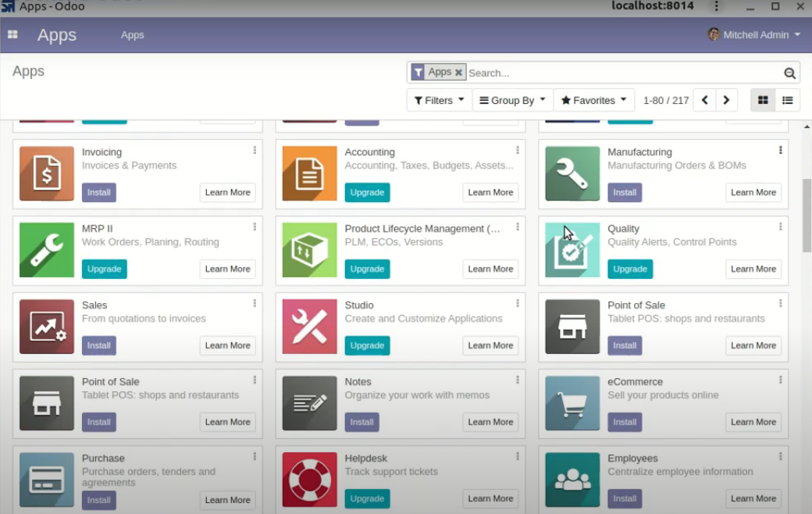This screenshot has width=812, height=514.
Task: Install the Invoicing app
Action: 99,192
